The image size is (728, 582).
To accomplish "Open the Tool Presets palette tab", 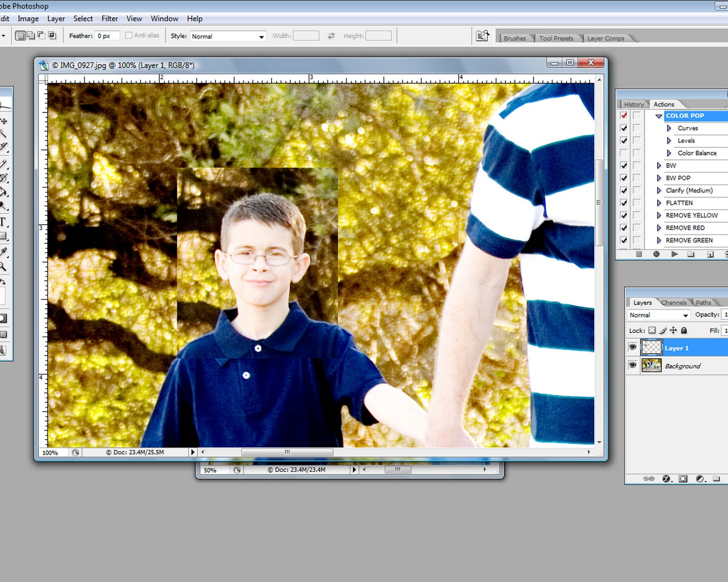I will coord(556,38).
